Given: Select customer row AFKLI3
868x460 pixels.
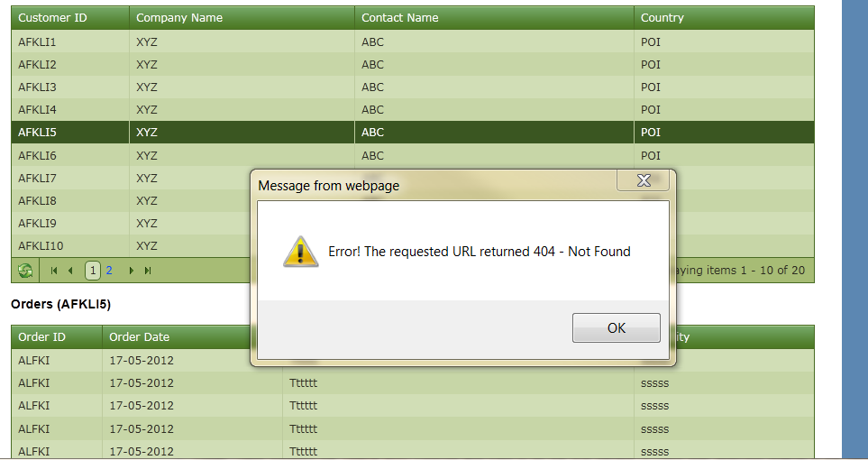Looking at the screenshot, I should [x=413, y=87].
